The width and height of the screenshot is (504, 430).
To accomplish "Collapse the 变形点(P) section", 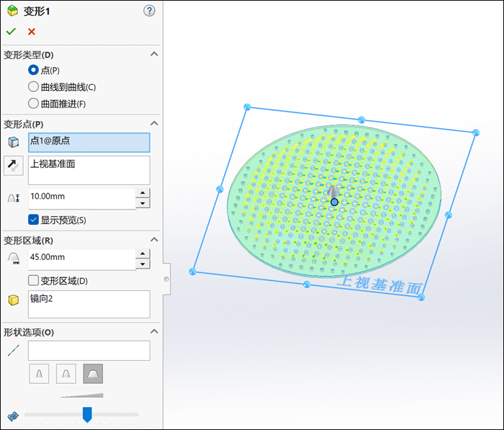I will tap(154, 123).
